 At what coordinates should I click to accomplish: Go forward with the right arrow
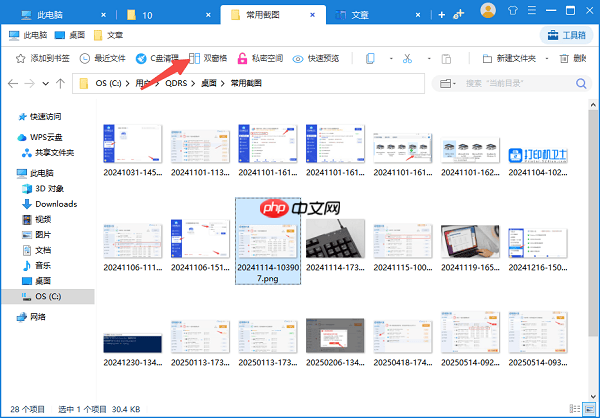tap(29, 83)
